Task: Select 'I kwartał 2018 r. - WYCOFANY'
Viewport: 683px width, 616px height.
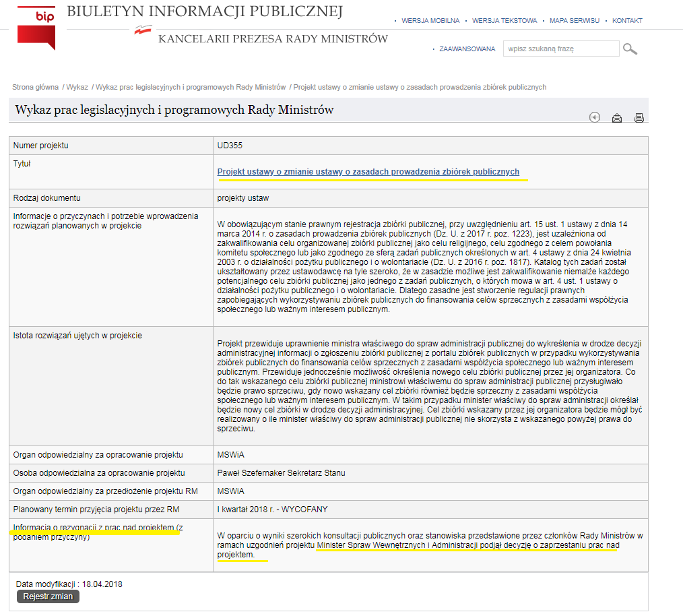Action: coord(272,510)
